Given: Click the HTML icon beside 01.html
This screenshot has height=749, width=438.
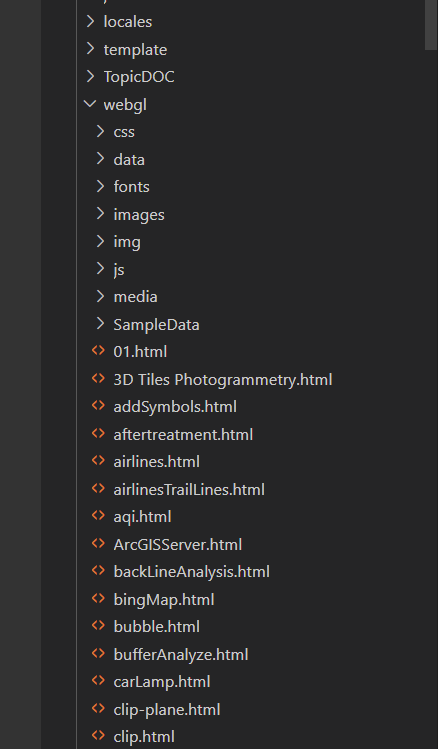Looking at the screenshot, I should click(x=98, y=351).
